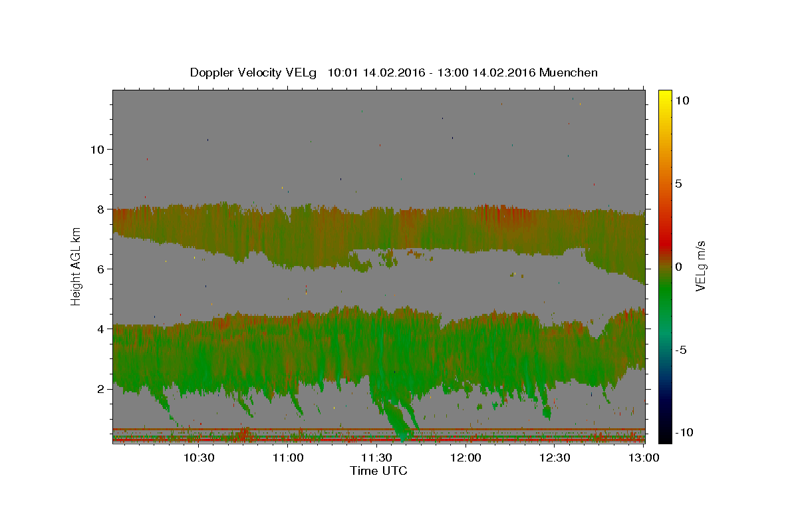The width and height of the screenshot is (798, 532).
Task: Click the colorbar label 5
Action: (x=678, y=184)
